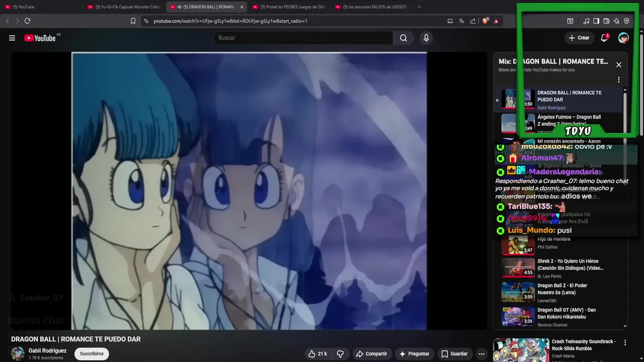
Task: Close the DRAGON BALL ROMANCE tab
Action: point(242,7)
